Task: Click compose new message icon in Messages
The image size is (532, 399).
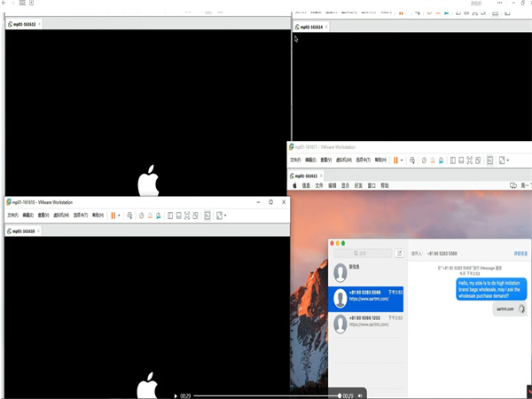Action: point(399,254)
